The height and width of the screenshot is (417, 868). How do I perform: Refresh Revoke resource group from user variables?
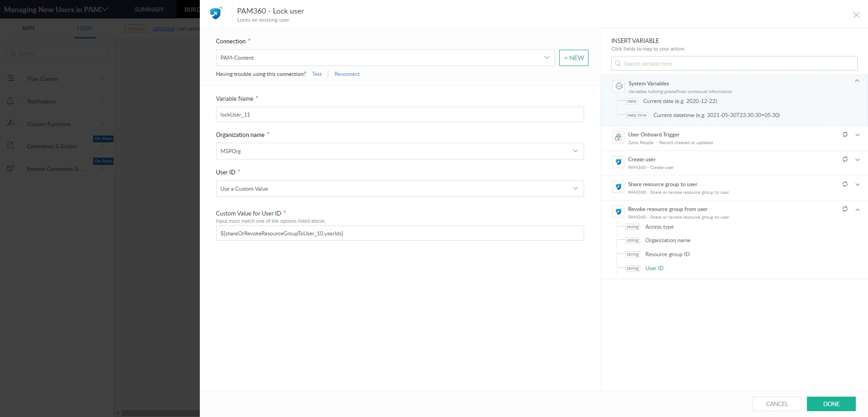[844, 209]
